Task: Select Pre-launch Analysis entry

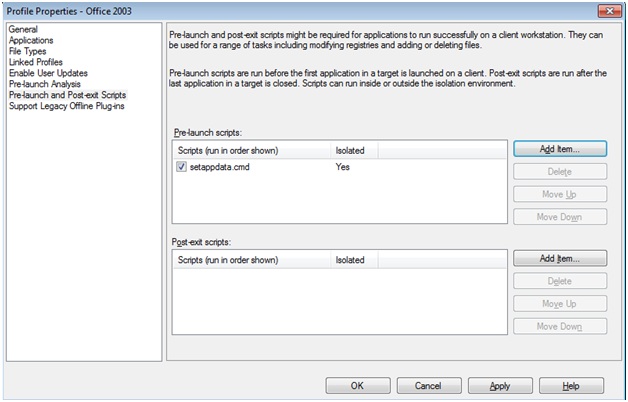Action: [45, 85]
